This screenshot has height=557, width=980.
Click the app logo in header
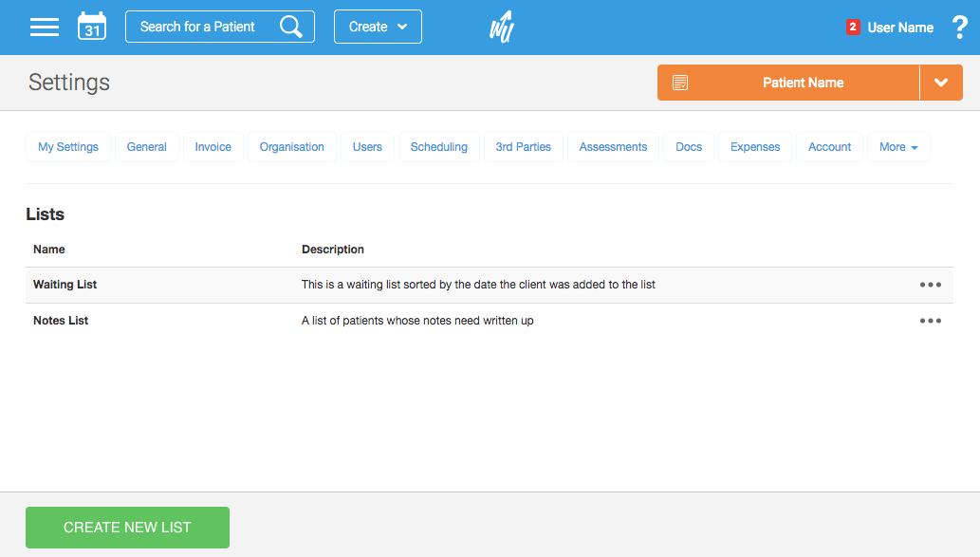[502, 28]
